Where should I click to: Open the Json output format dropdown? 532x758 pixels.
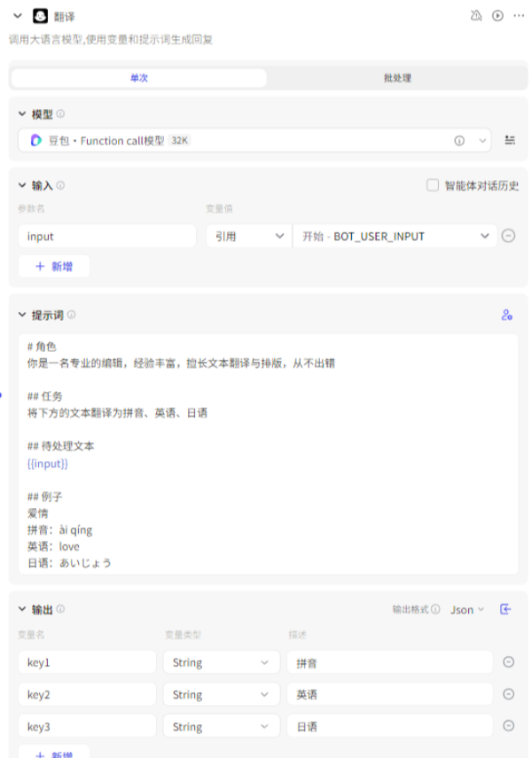pos(467,609)
